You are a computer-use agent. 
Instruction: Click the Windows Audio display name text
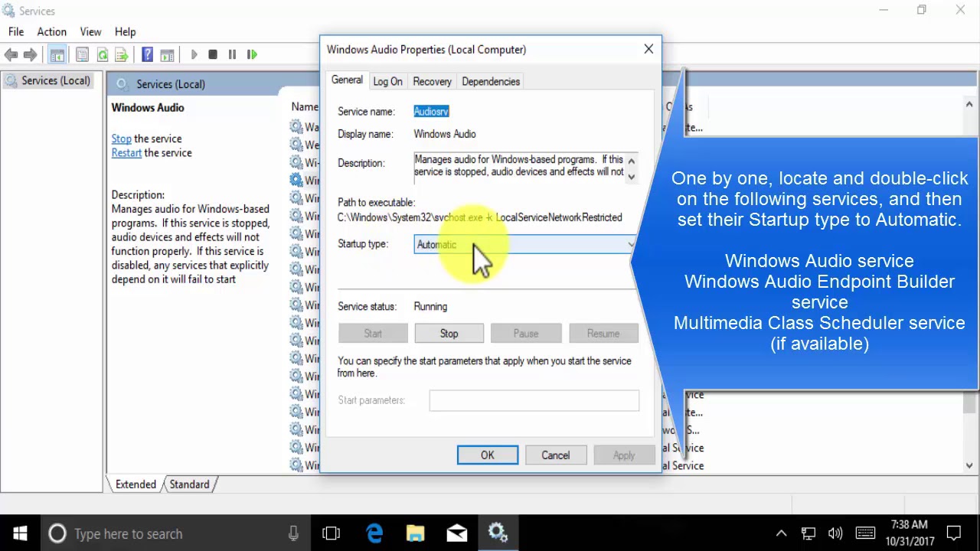point(445,134)
